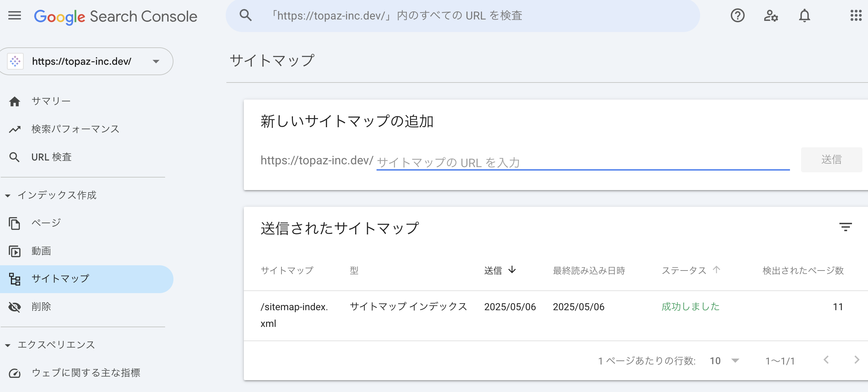The height and width of the screenshot is (392, 868).
Task: Click the crossed-eye icon beside 削除
Action: pyautogui.click(x=15, y=307)
